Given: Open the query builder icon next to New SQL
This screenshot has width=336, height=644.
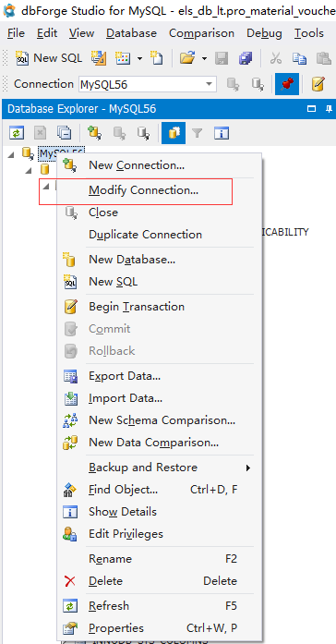Looking at the screenshot, I should click(x=99, y=58).
